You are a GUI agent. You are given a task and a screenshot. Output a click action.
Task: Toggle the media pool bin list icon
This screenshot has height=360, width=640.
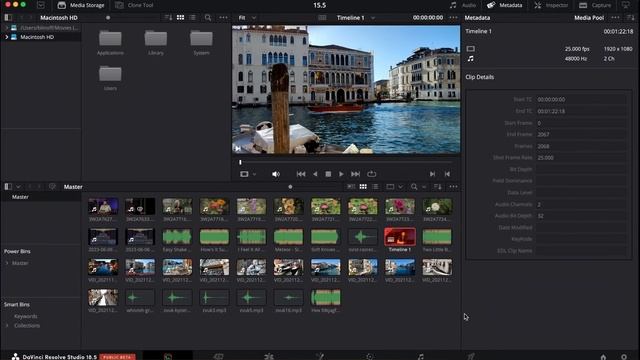coord(8,187)
